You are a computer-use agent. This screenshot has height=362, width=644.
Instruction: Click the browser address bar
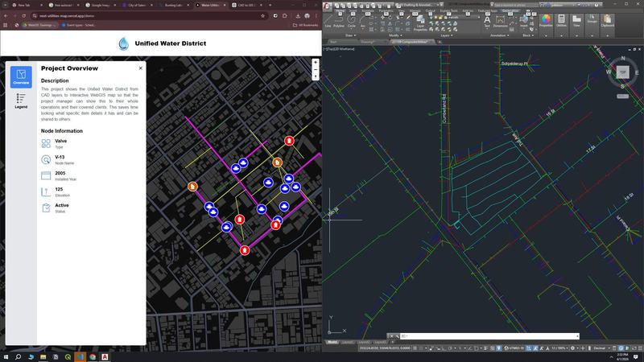point(148,15)
